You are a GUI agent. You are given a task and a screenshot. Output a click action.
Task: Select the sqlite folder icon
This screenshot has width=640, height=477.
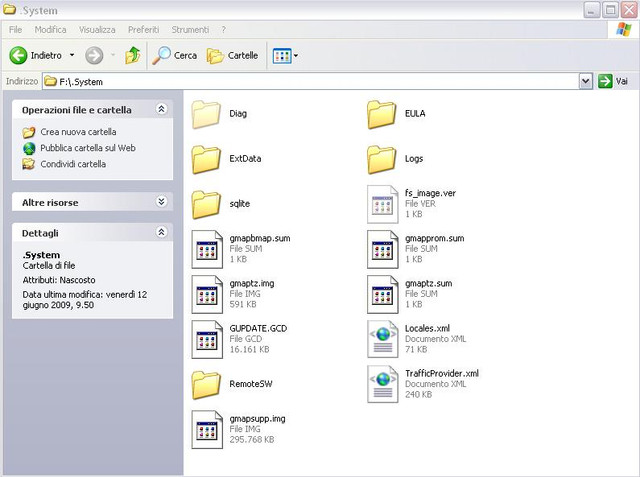(206, 204)
